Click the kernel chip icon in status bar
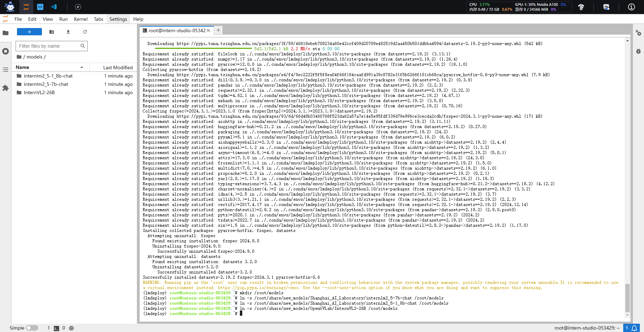The width and height of the screenshot is (644, 332). pyautogui.click(x=71, y=328)
